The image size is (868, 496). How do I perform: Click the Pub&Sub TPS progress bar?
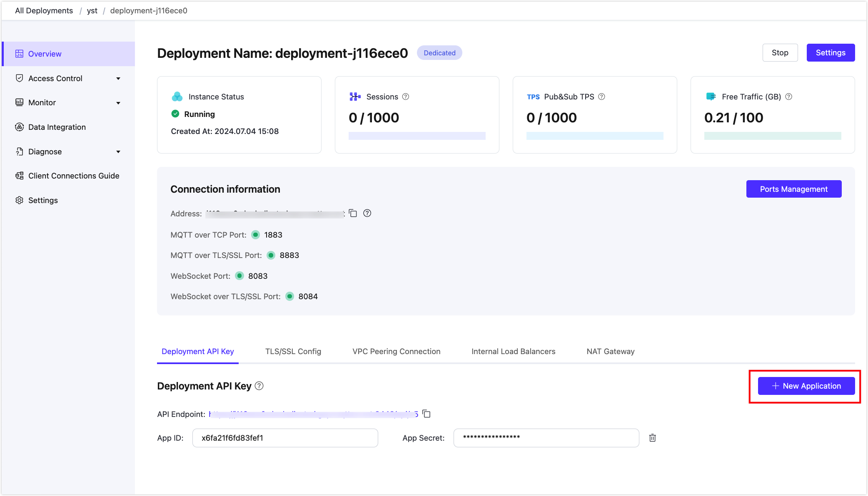pyautogui.click(x=595, y=136)
